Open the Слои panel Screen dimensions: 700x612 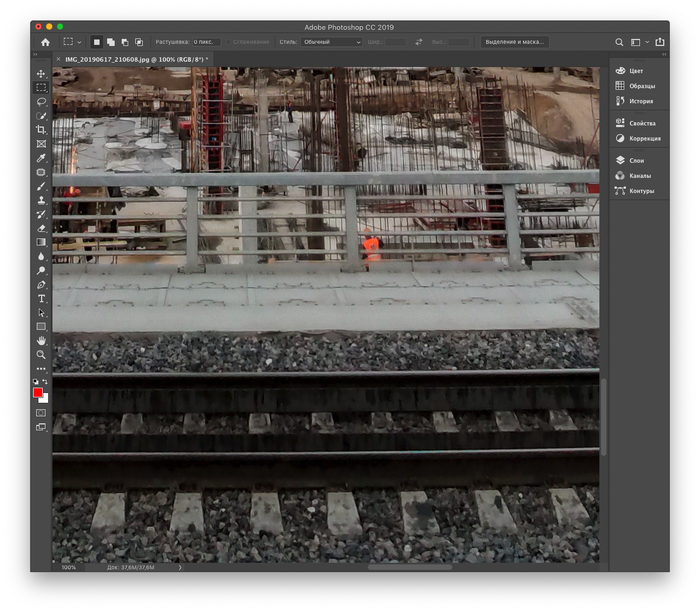636,161
